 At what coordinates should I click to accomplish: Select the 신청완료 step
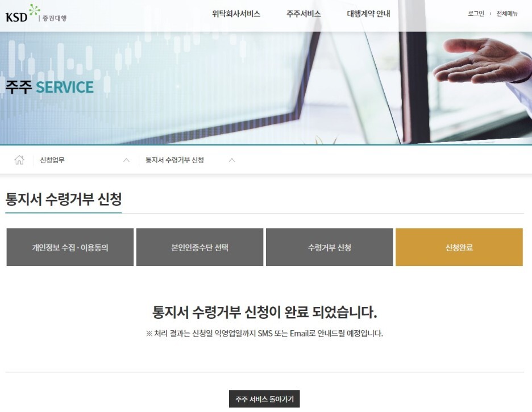(459, 247)
